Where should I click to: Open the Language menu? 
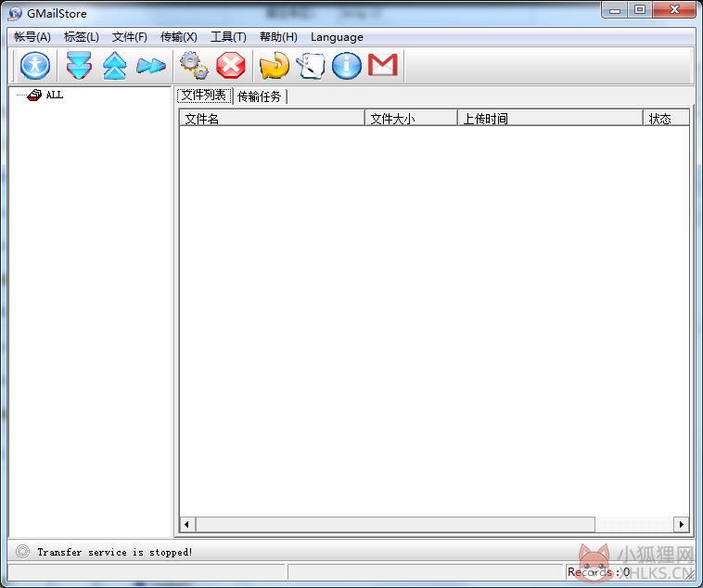coord(337,37)
